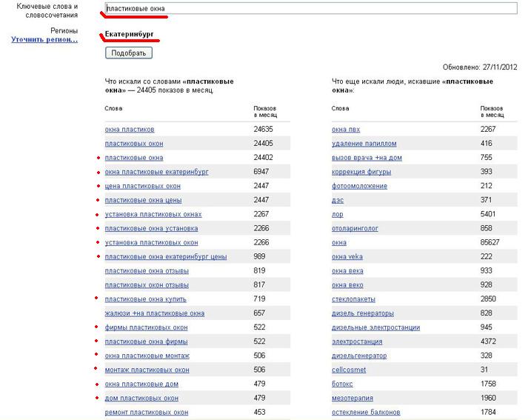This screenshot has width=531, height=420.
Task: Open 'окна пвх' related link
Action: coord(346,130)
